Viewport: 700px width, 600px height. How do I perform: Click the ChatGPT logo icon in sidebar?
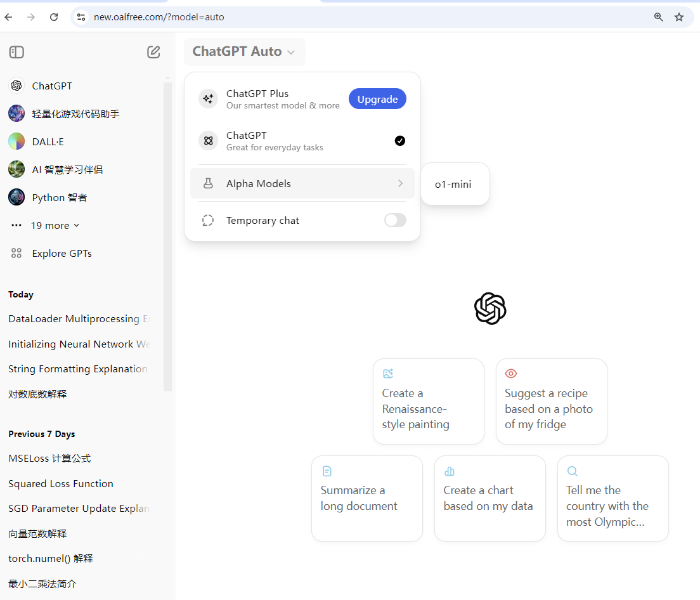pyautogui.click(x=16, y=86)
